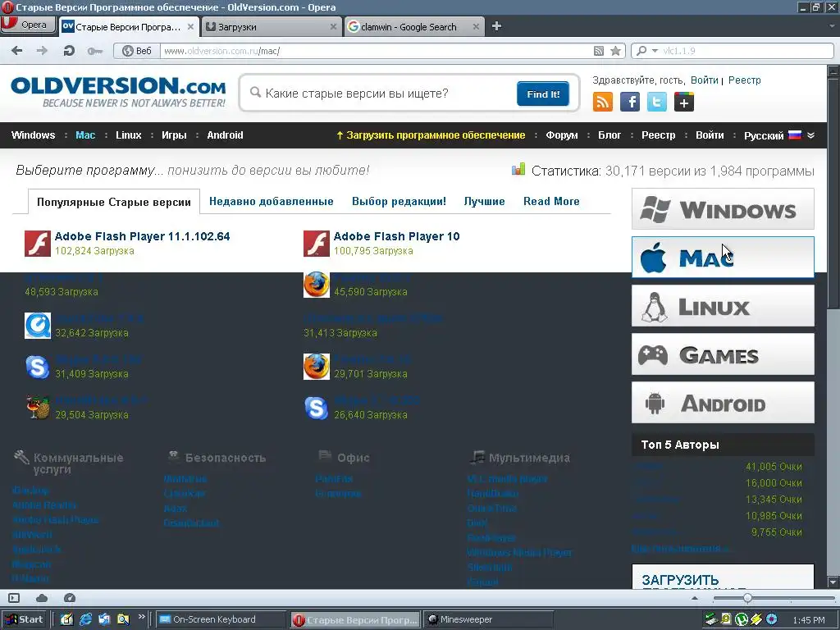840x630 pixels.
Task: Select the Read More tab
Action: [551, 202]
